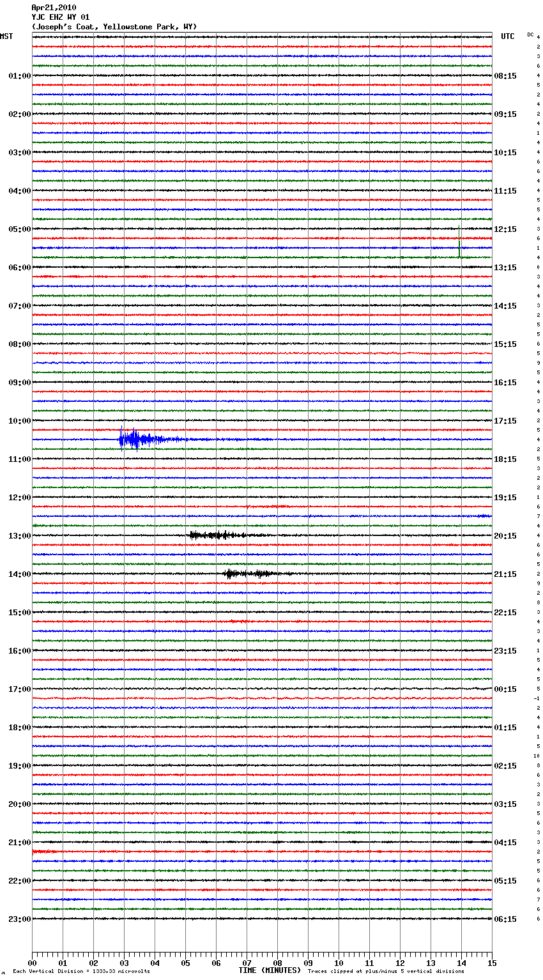Select the 10:00 MST time label

tap(20, 421)
